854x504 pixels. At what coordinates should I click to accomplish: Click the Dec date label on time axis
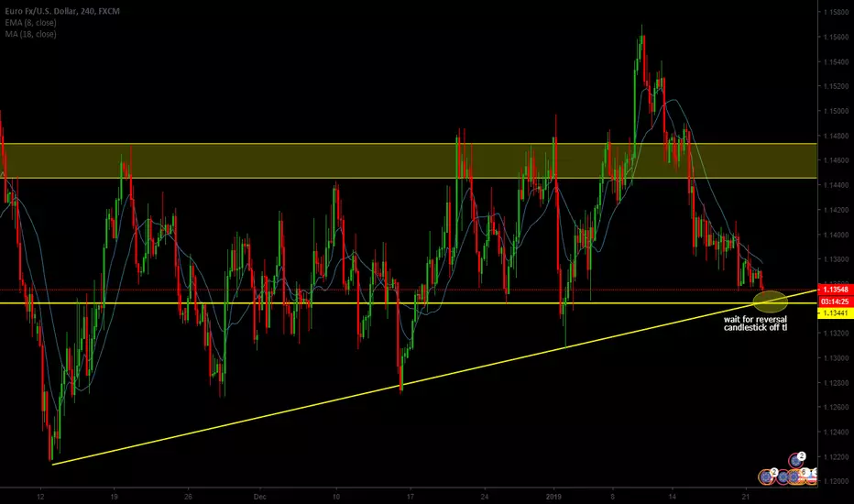(x=260, y=497)
